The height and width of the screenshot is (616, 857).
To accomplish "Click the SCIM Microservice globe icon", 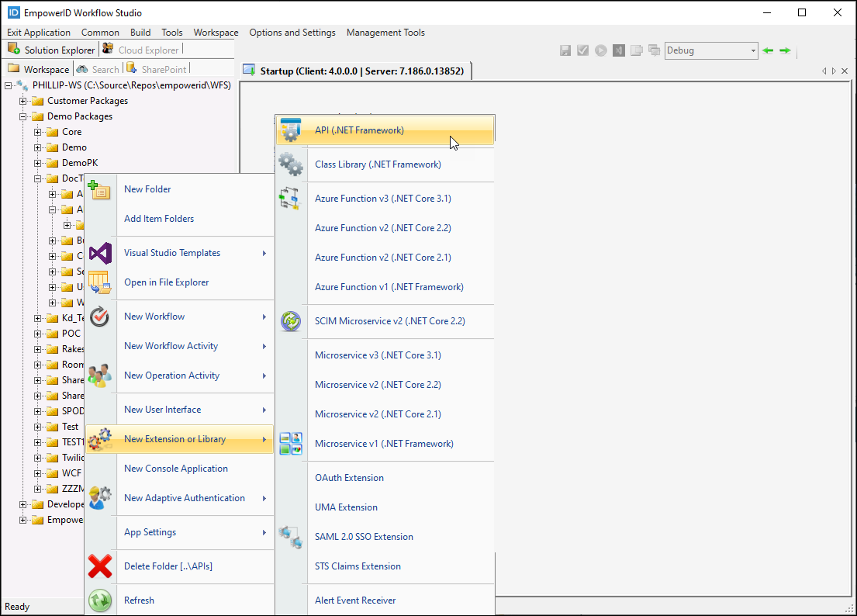I will click(291, 320).
